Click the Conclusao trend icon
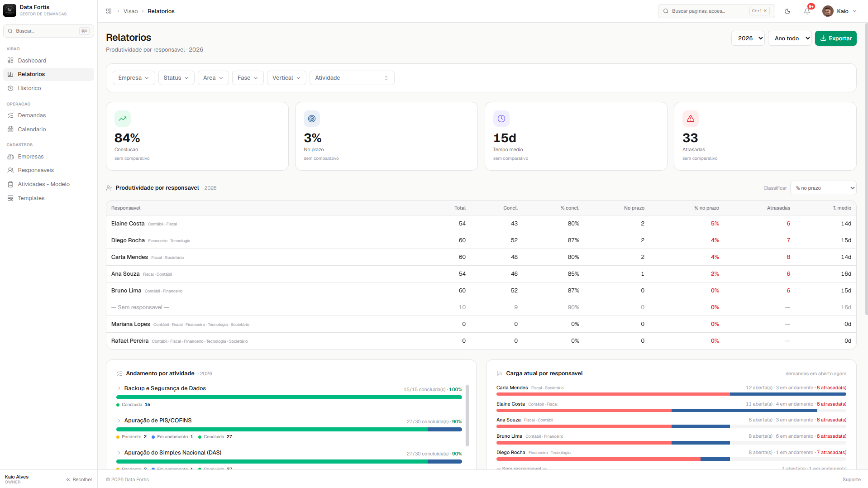 (123, 119)
